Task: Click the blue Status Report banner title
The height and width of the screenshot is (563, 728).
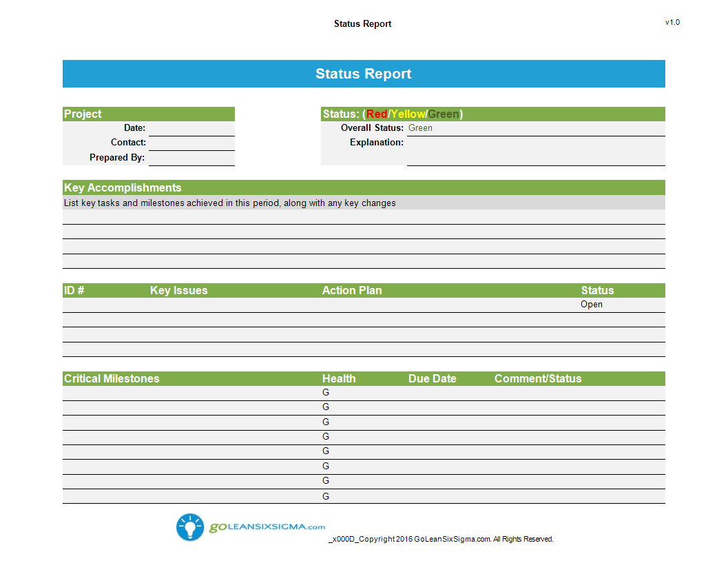Action: tap(364, 74)
